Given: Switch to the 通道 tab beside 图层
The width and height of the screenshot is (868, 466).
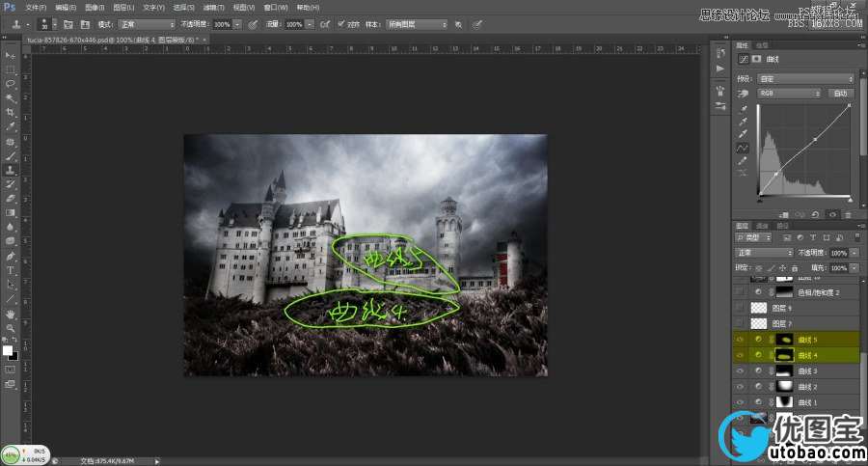Looking at the screenshot, I should coord(762,226).
